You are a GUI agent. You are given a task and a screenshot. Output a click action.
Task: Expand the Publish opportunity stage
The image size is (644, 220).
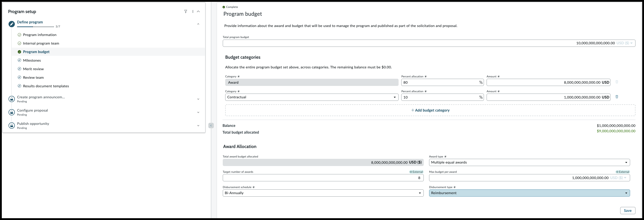coord(198,126)
